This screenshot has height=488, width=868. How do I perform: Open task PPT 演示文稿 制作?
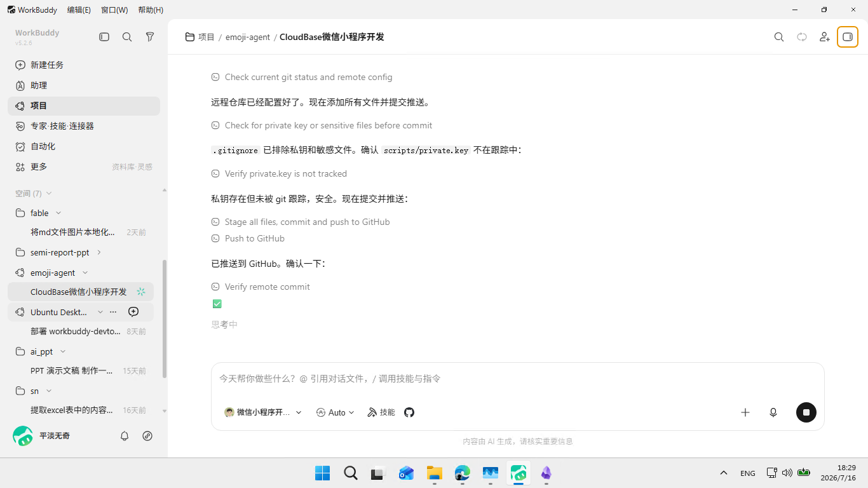coord(81,370)
